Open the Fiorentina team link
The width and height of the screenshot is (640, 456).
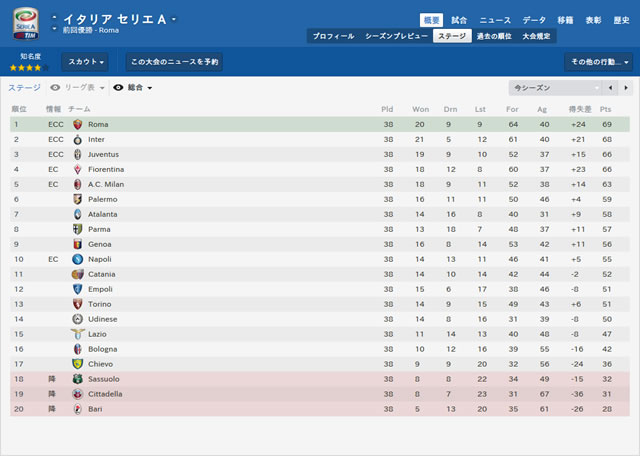click(x=106, y=169)
